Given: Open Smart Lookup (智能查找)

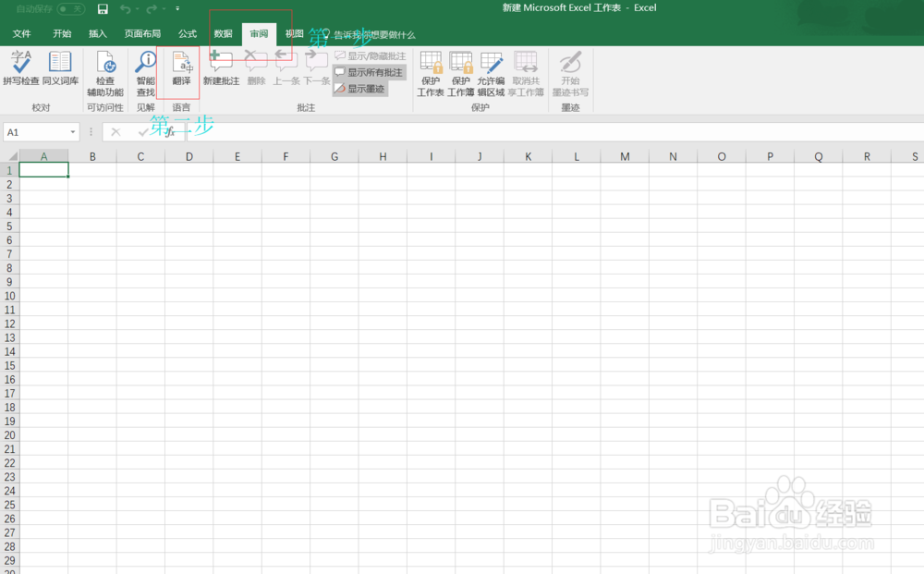Looking at the screenshot, I should pyautogui.click(x=146, y=74).
